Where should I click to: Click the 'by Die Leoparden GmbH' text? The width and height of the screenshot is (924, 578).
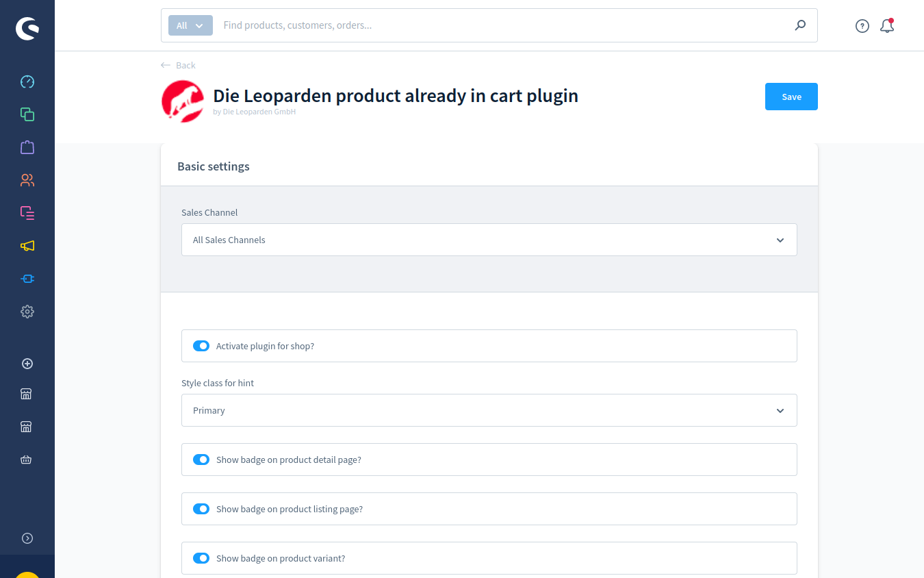255,112
